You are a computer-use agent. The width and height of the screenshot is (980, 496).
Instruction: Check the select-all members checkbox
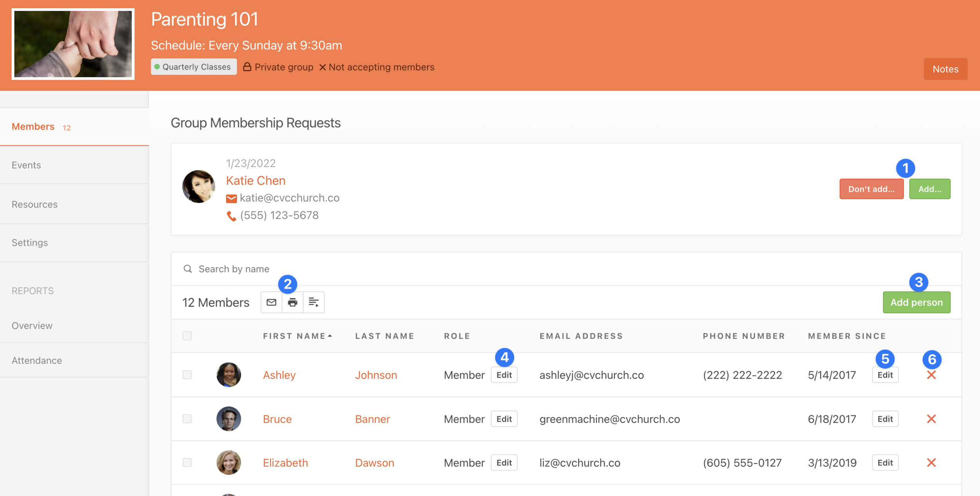point(187,336)
